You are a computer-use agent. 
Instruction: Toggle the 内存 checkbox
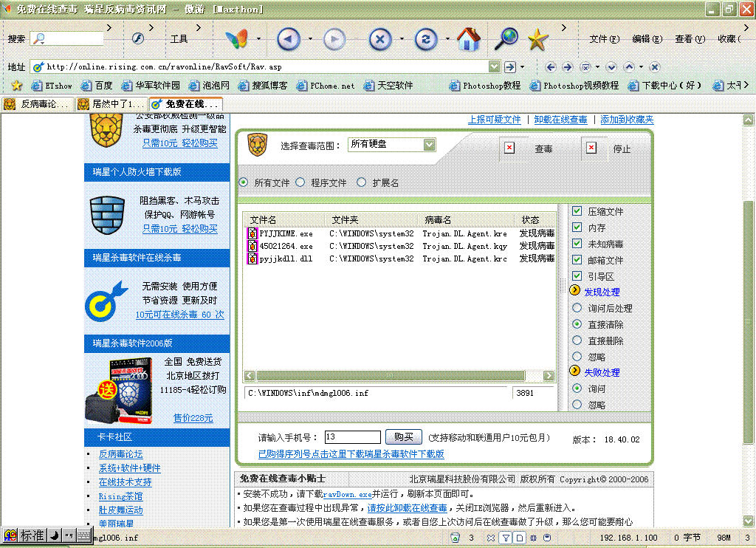pos(577,227)
